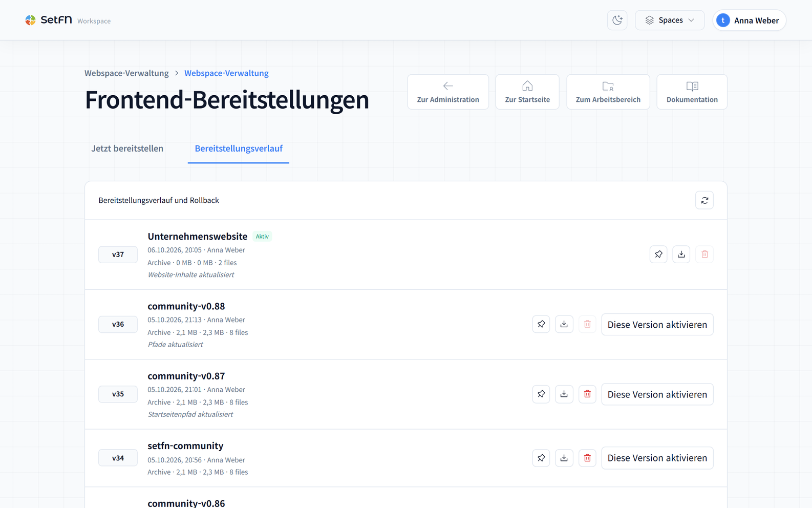Download the community-v0.87 archive
The image size is (812, 508).
tap(564, 394)
